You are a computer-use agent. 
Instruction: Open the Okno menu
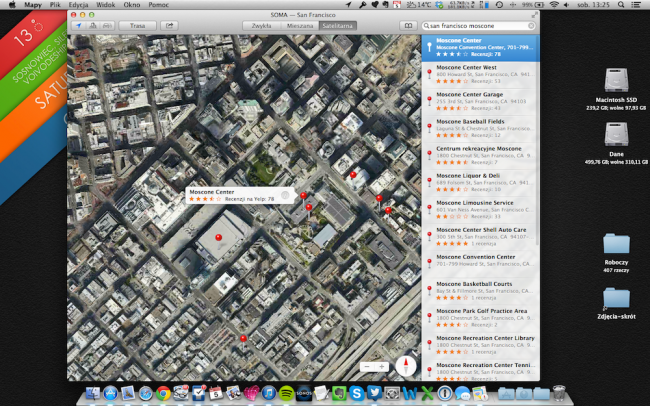132,5
